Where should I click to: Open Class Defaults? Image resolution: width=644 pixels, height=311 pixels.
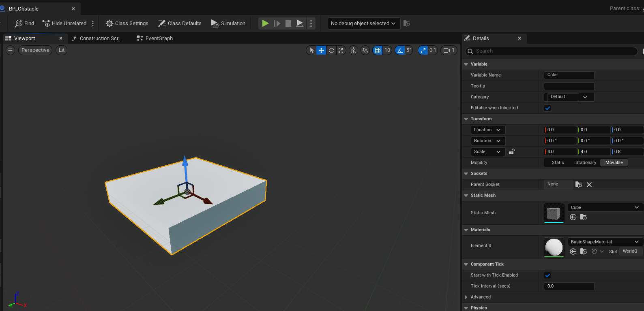[x=180, y=23]
